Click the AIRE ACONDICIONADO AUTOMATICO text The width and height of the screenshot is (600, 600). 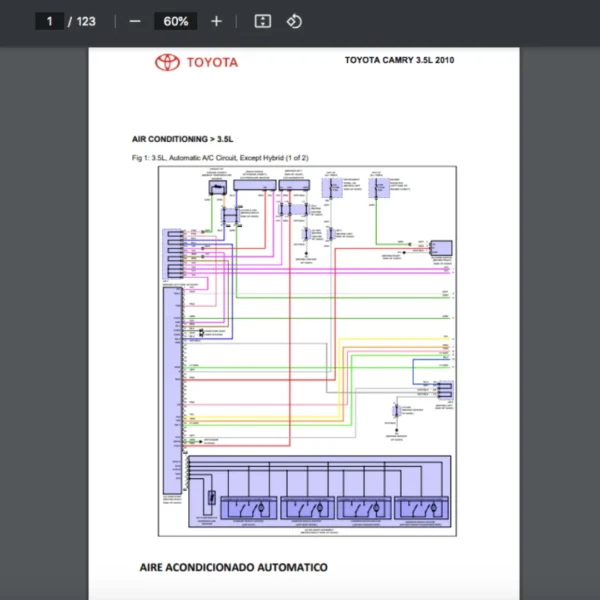tap(233, 567)
